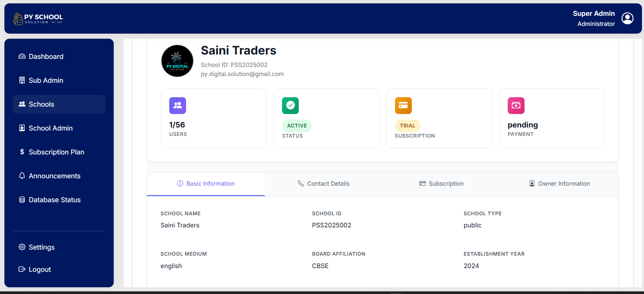Screen dimensions: 644x294
Task: Click the orange card subscription icon
Action: (x=403, y=106)
